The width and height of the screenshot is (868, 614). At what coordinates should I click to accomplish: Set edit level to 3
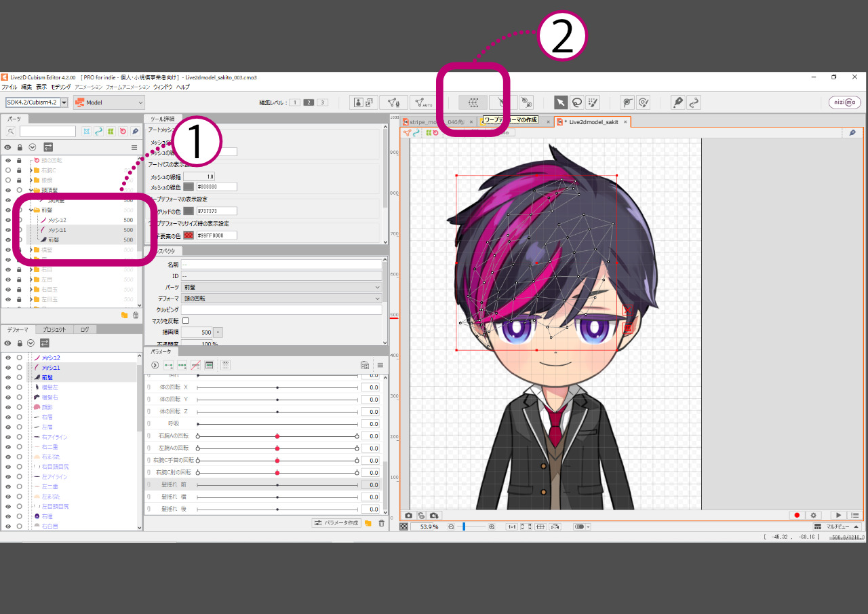(322, 102)
